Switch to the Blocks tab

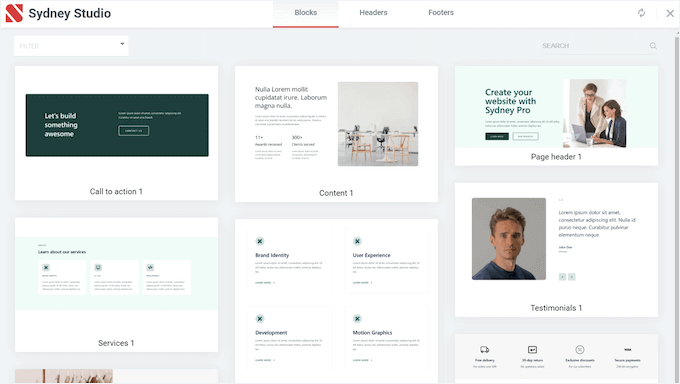click(x=306, y=13)
